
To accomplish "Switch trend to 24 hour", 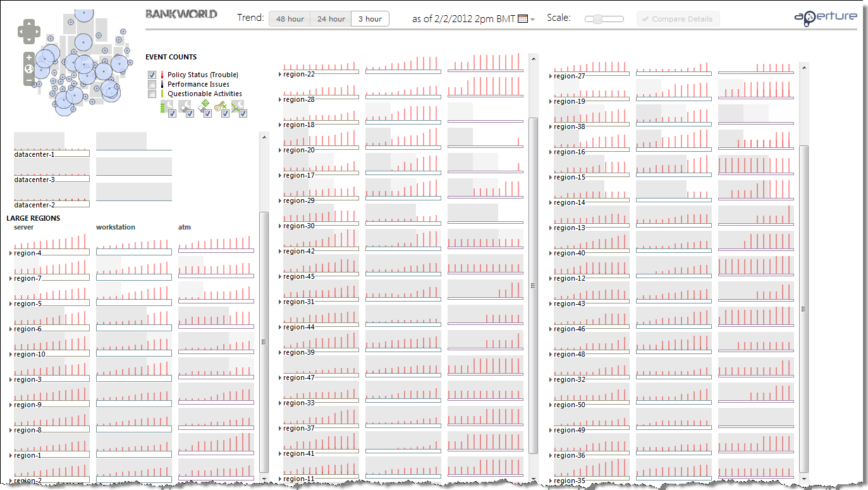I will click(x=331, y=19).
